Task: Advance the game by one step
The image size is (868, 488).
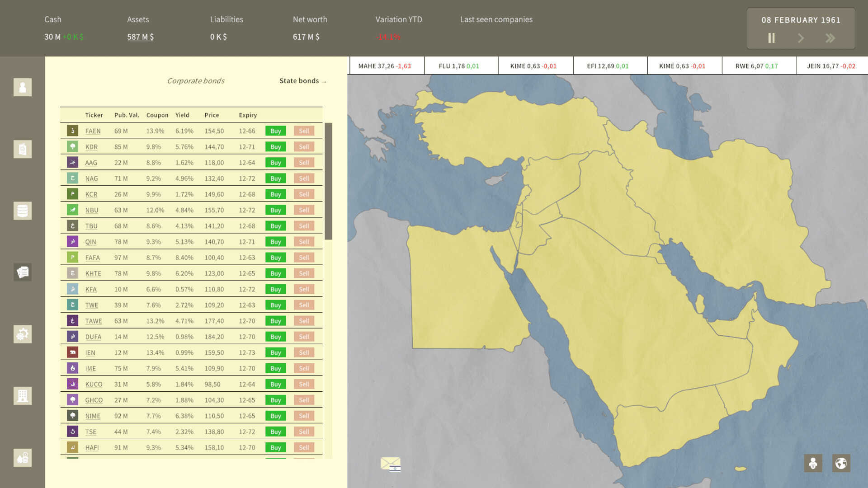Action: (801, 38)
